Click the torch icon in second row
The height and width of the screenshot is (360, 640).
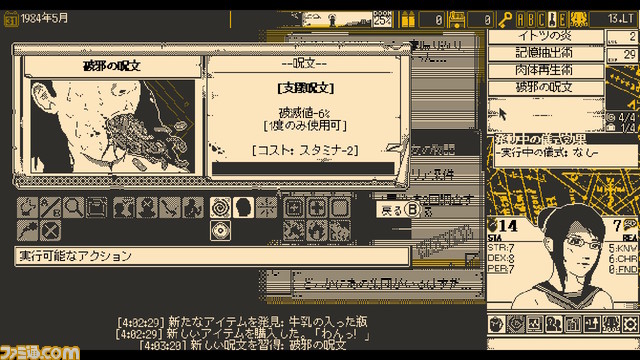click(27, 231)
